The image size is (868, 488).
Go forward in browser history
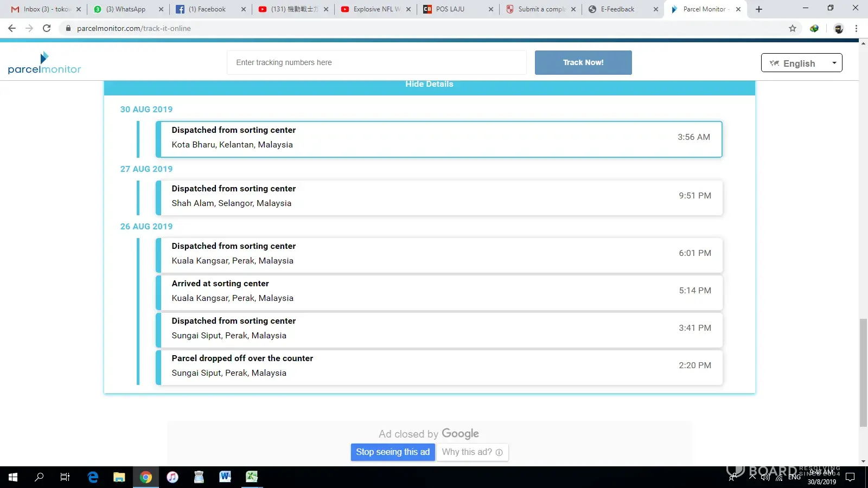click(29, 28)
